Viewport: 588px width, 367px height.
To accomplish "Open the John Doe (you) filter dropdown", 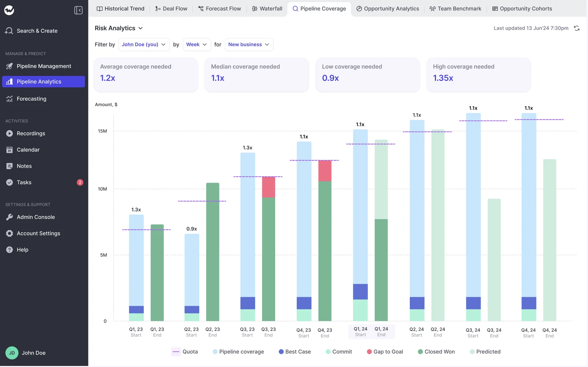I will [x=144, y=44].
